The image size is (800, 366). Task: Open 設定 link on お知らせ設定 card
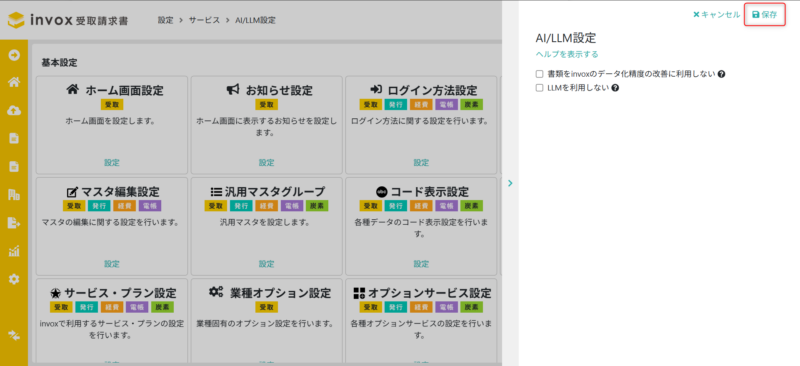pyautogui.click(x=266, y=163)
